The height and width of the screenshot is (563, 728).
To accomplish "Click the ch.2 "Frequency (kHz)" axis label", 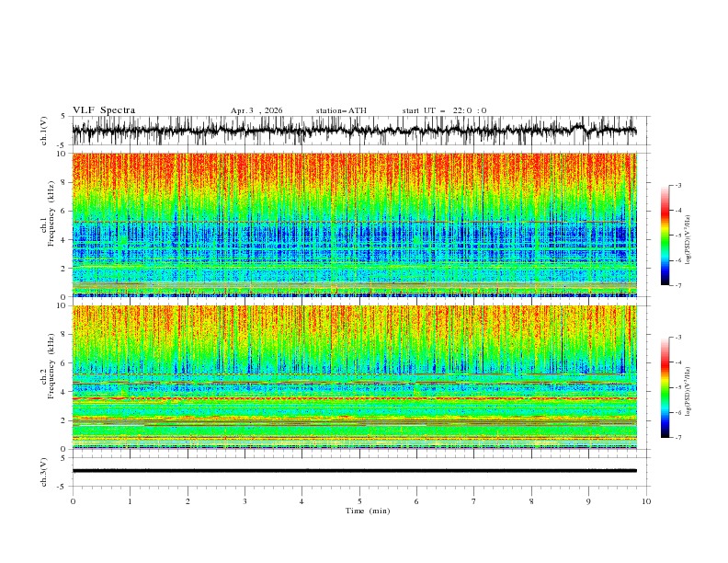I will click(51, 366).
